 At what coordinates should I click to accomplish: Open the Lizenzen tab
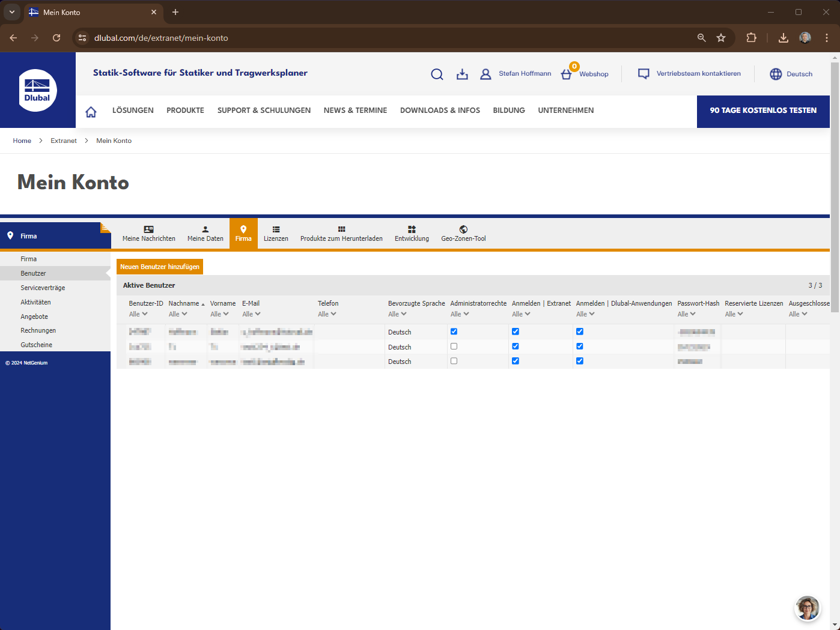tap(276, 234)
